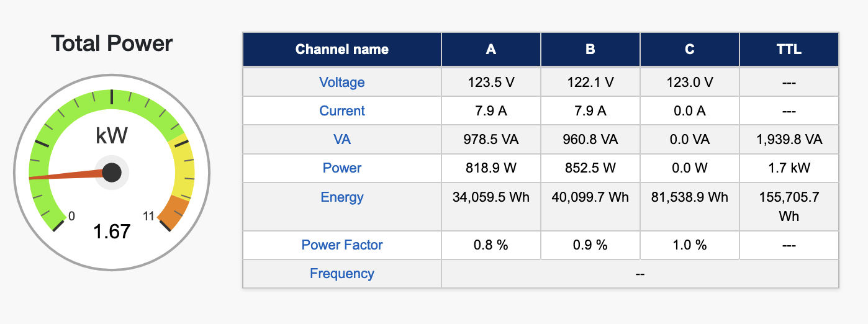868x324 pixels.
Task: Select the Frequency row link
Action: pyautogui.click(x=341, y=274)
